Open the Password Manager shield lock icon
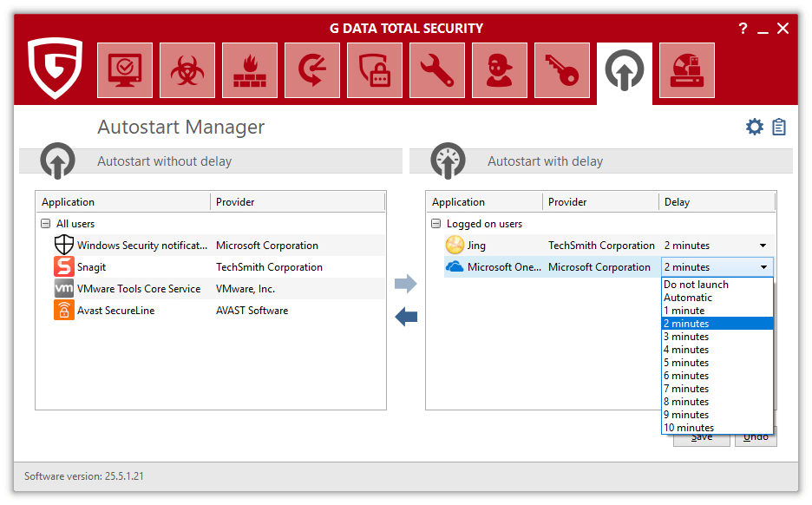 tap(375, 70)
